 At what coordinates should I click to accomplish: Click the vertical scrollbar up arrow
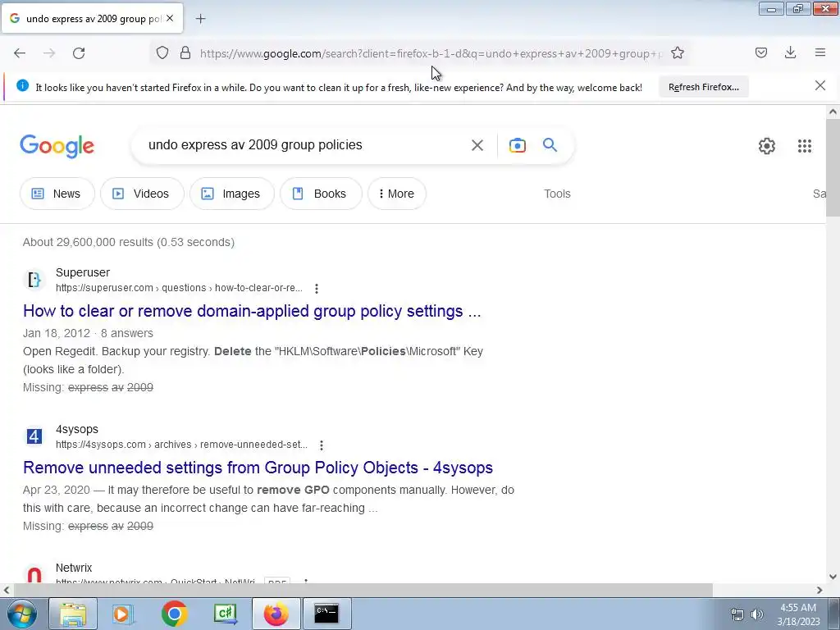click(x=833, y=112)
